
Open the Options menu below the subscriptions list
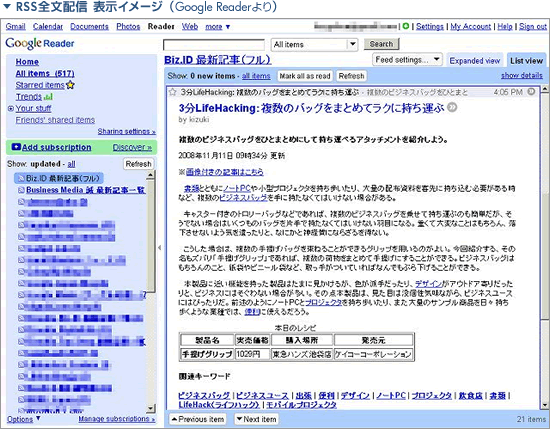[x=24, y=419]
